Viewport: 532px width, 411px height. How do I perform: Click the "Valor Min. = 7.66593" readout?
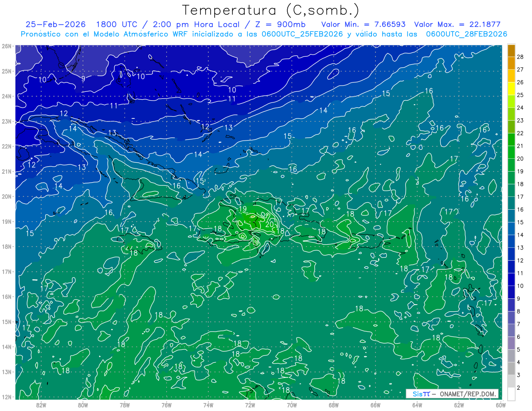pos(364,24)
